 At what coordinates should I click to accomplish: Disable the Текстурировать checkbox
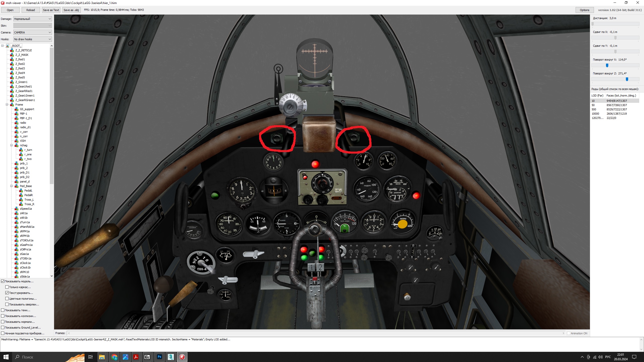7,293
